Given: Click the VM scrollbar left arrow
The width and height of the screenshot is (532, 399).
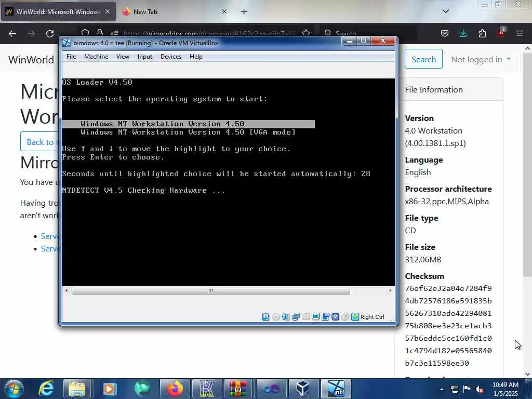Looking at the screenshot, I should click(x=66, y=290).
